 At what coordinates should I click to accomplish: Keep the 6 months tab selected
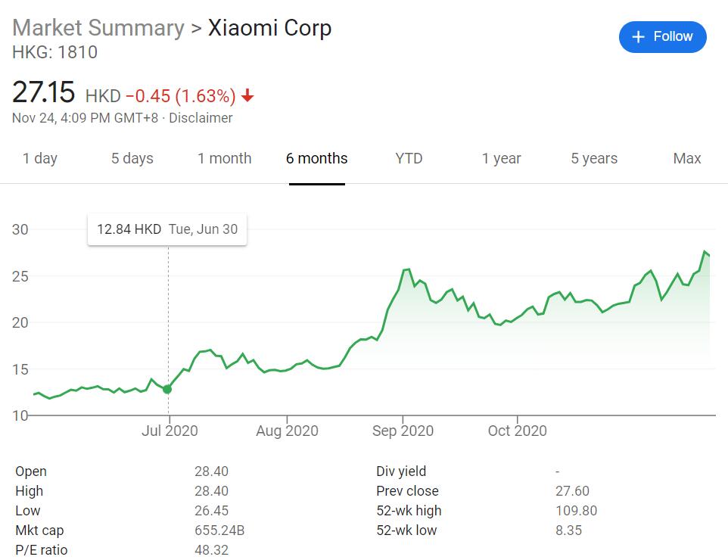pyautogui.click(x=316, y=158)
